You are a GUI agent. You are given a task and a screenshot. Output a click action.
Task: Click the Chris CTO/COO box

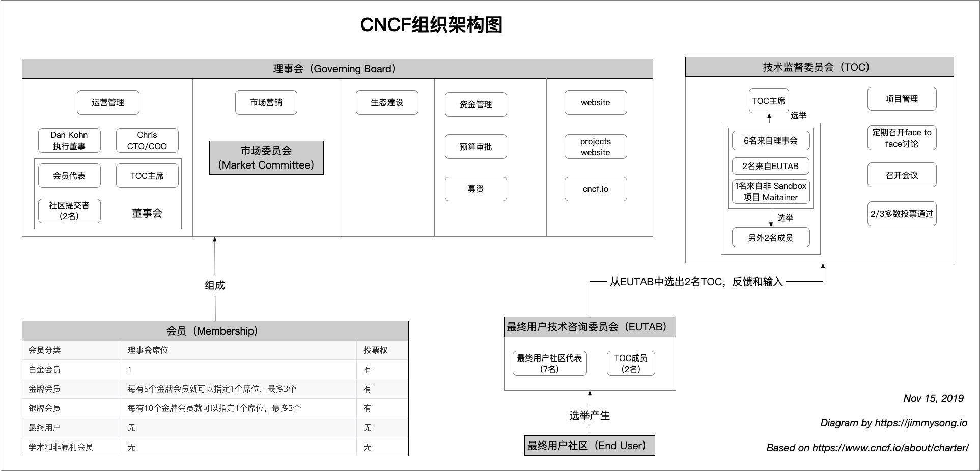(147, 141)
